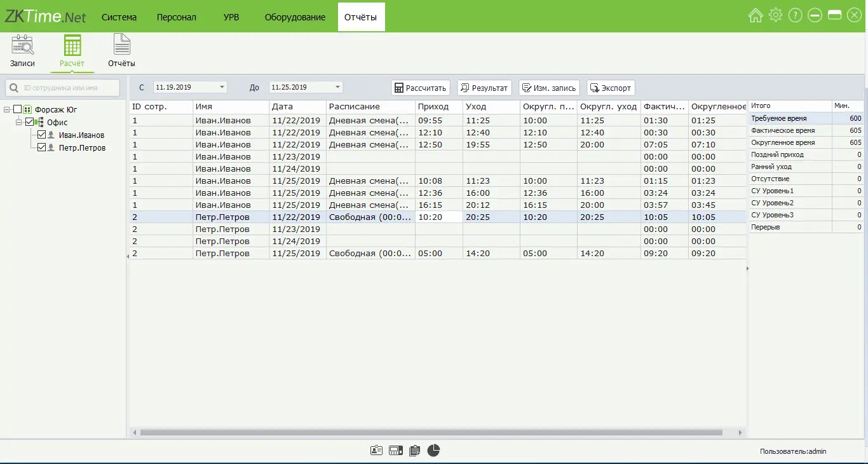Uncheck the Петр.Петров checkbox
The height and width of the screenshot is (464, 868).
coord(42,148)
